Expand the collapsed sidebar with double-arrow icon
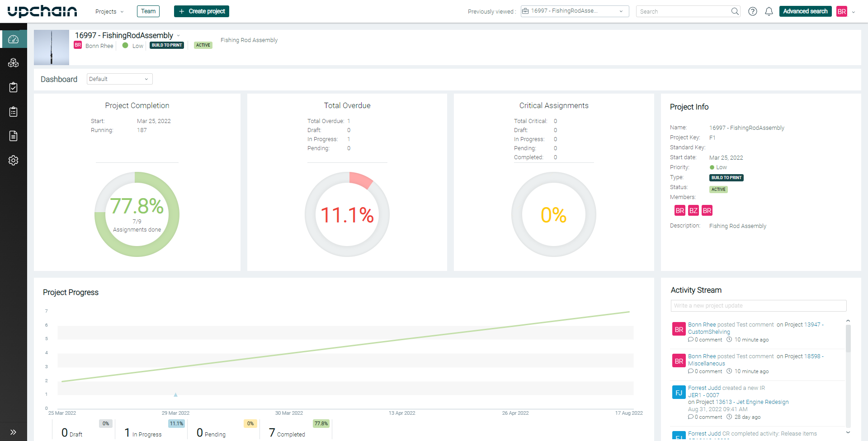The width and height of the screenshot is (868, 441). tap(14, 432)
